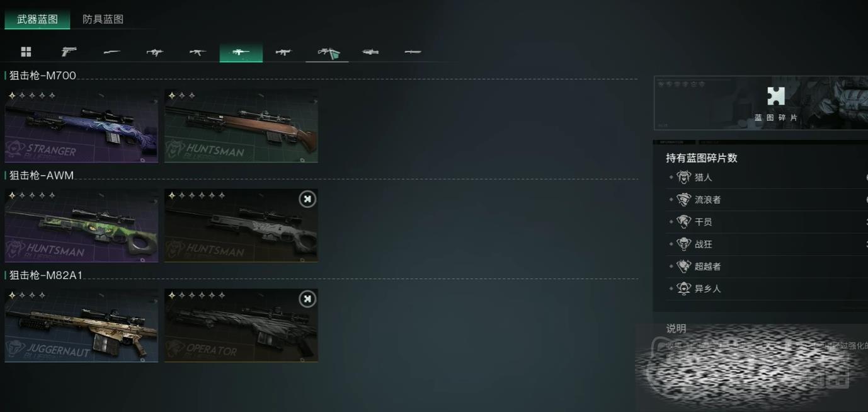This screenshot has width=868, height=412.
Task: Choose the pistol category icon
Action: pos(69,52)
